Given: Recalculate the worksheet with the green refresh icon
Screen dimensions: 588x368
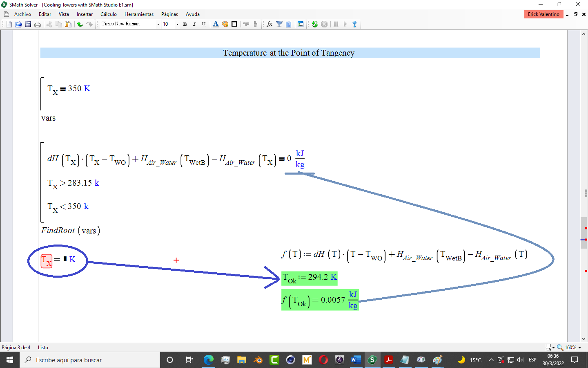Looking at the screenshot, I should tap(314, 24).
